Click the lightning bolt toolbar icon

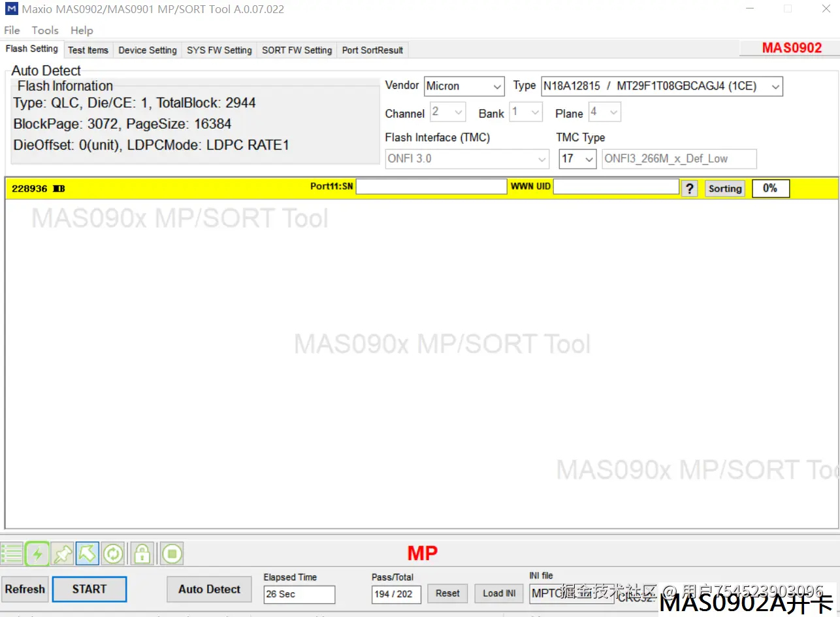37,554
